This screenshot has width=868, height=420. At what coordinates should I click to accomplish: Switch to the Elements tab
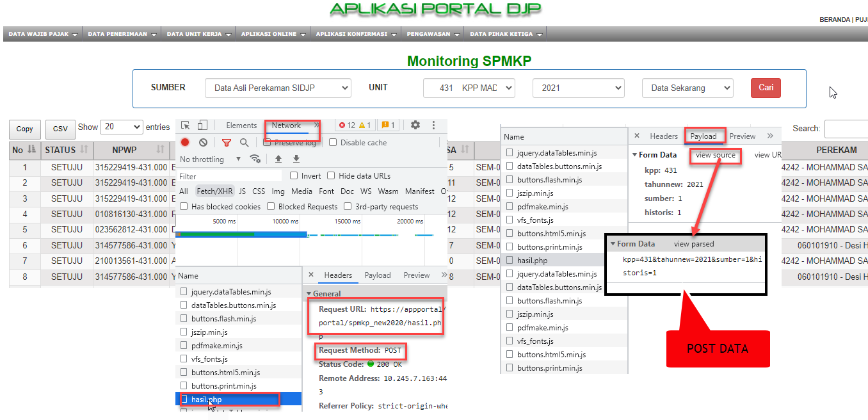click(x=241, y=125)
